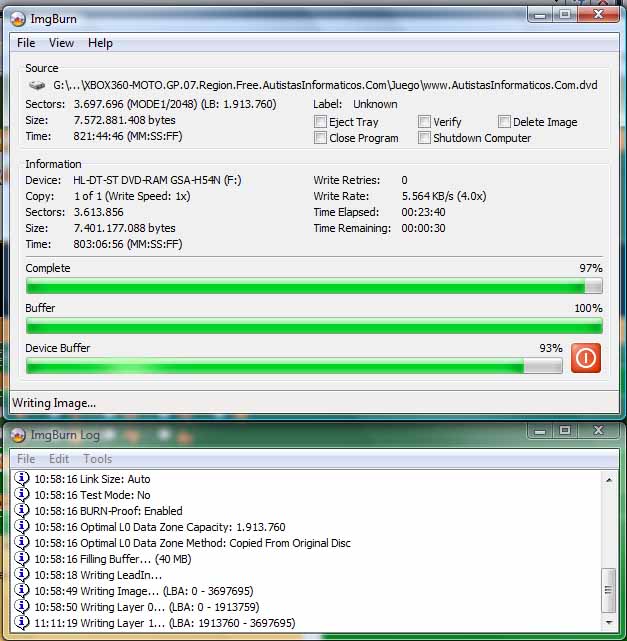Click info icon on Writing LeadIn row

point(22,574)
